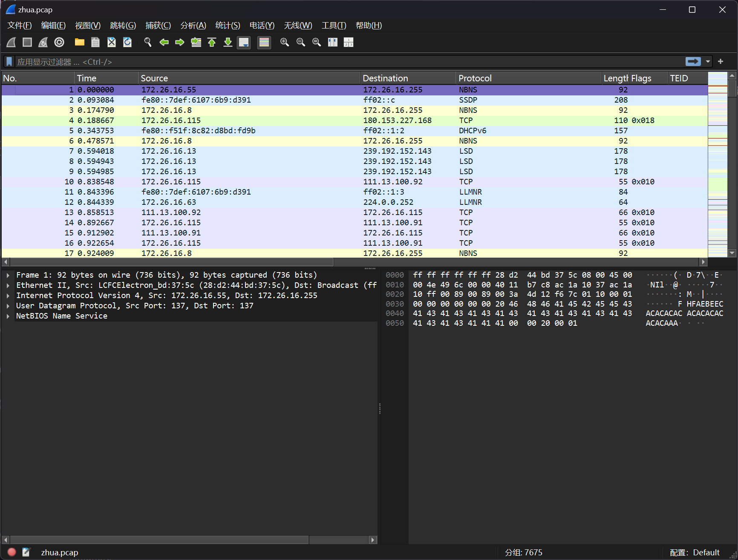Jump to the first packet
The image size is (738, 560).
[212, 42]
